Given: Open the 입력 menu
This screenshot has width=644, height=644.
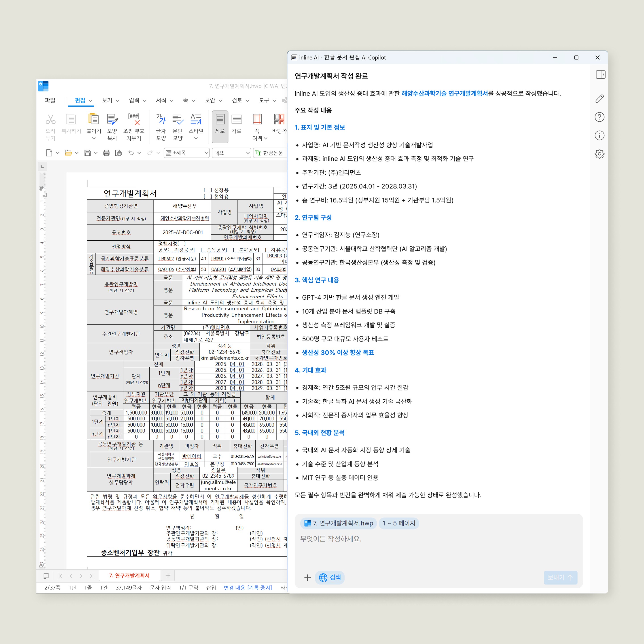Looking at the screenshot, I should coord(137,100).
